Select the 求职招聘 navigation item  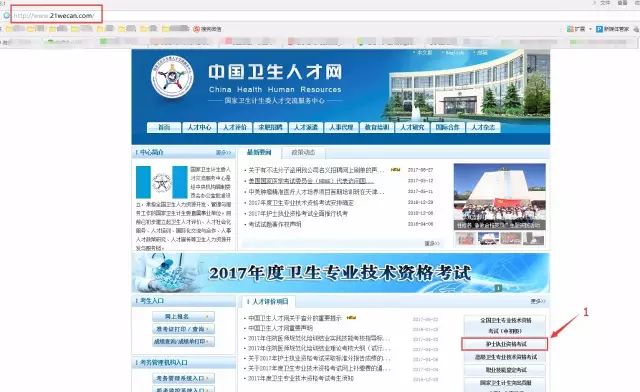coord(270,127)
